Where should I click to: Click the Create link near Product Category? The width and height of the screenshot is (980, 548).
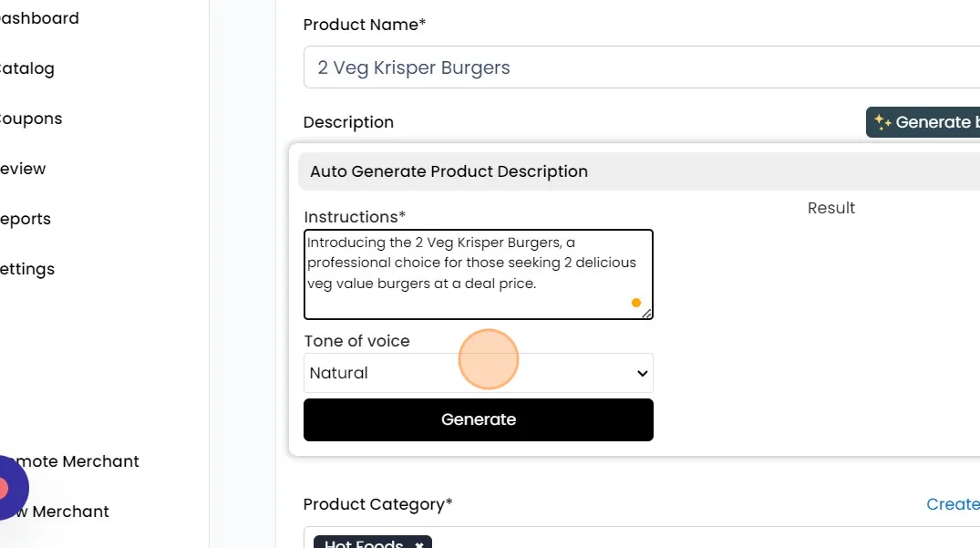coord(952,504)
